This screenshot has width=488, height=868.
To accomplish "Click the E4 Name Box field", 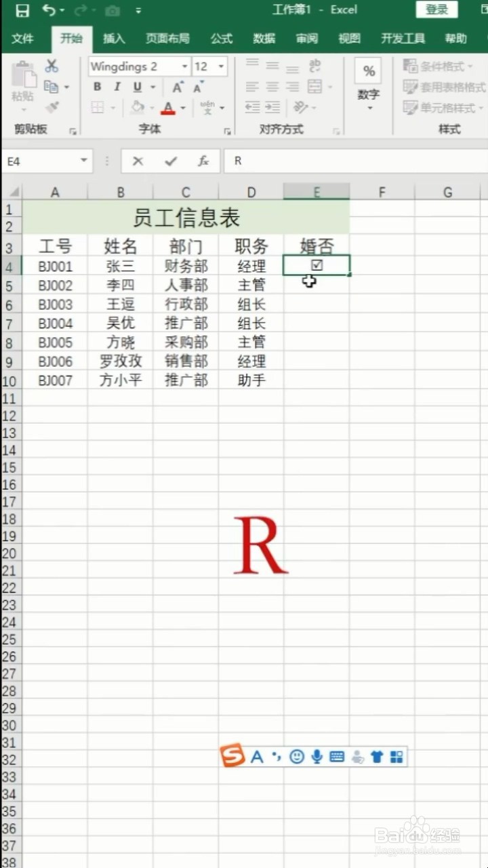I will click(x=40, y=161).
